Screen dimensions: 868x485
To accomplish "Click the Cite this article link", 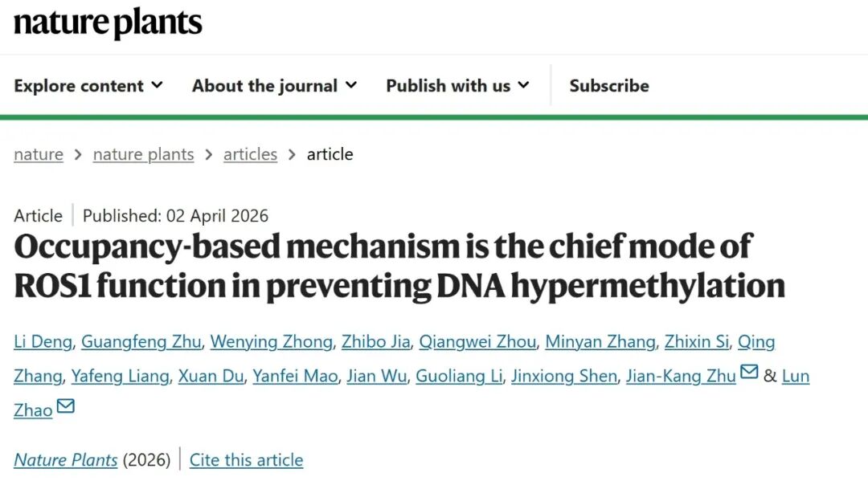I will pos(246,460).
